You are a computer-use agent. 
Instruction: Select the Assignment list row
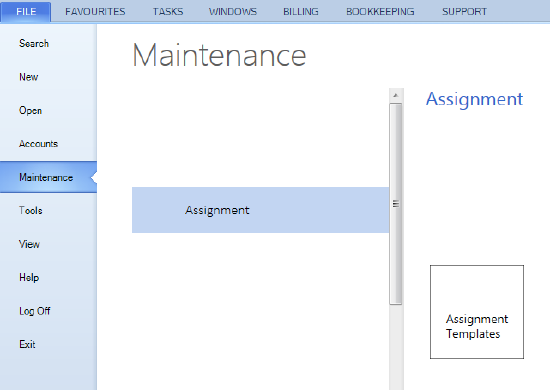click(x=260, y=210)
